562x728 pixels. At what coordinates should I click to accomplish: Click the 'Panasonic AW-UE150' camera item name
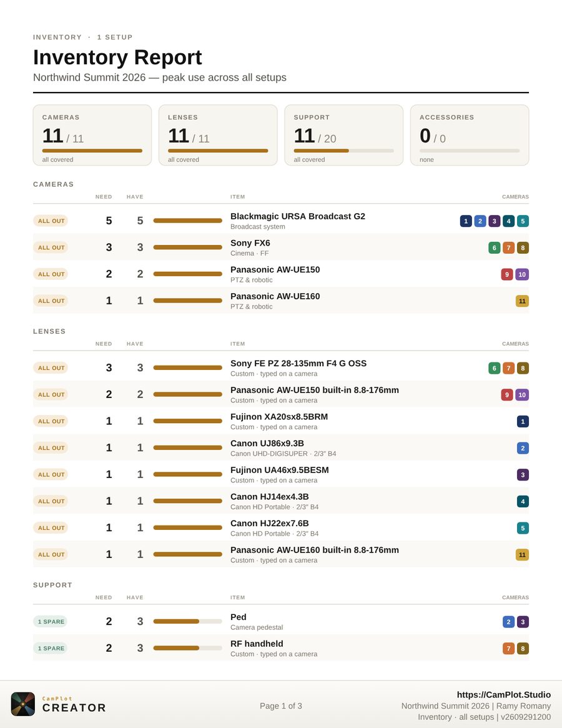[275, 270]
